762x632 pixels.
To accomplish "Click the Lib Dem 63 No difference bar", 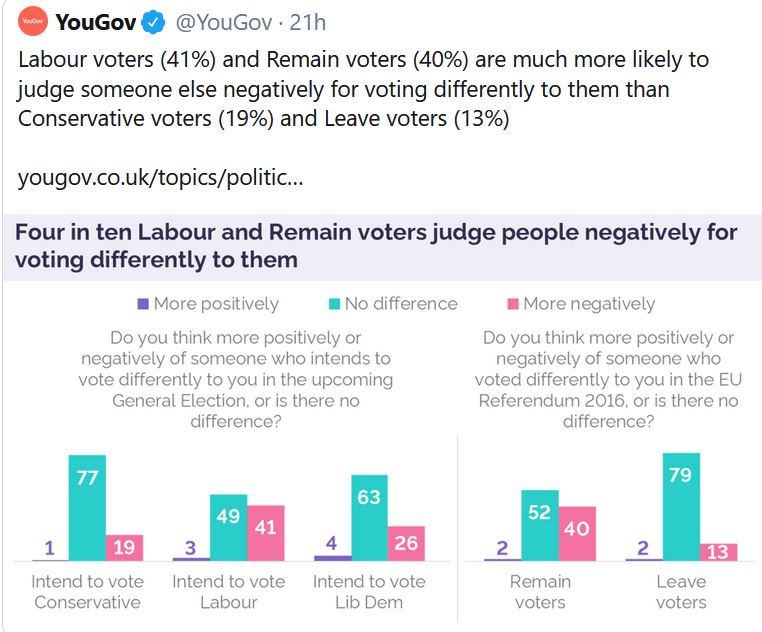I will tap(369, 518).
